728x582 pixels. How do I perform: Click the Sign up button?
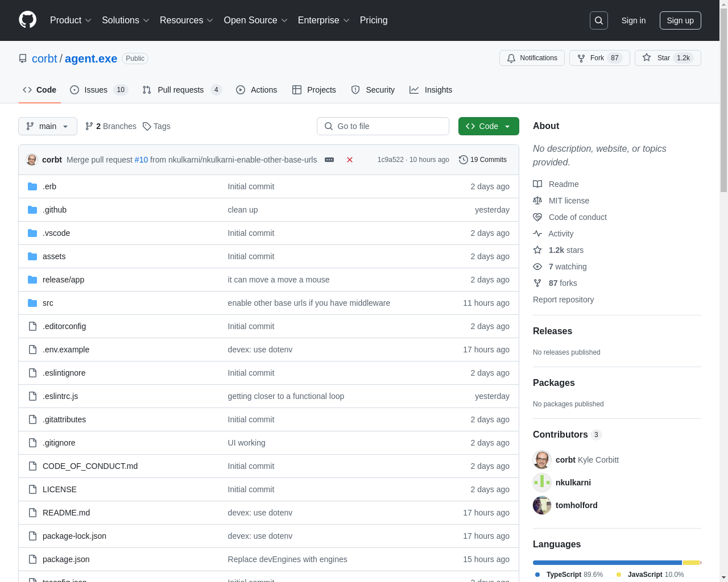pos(680,20)
